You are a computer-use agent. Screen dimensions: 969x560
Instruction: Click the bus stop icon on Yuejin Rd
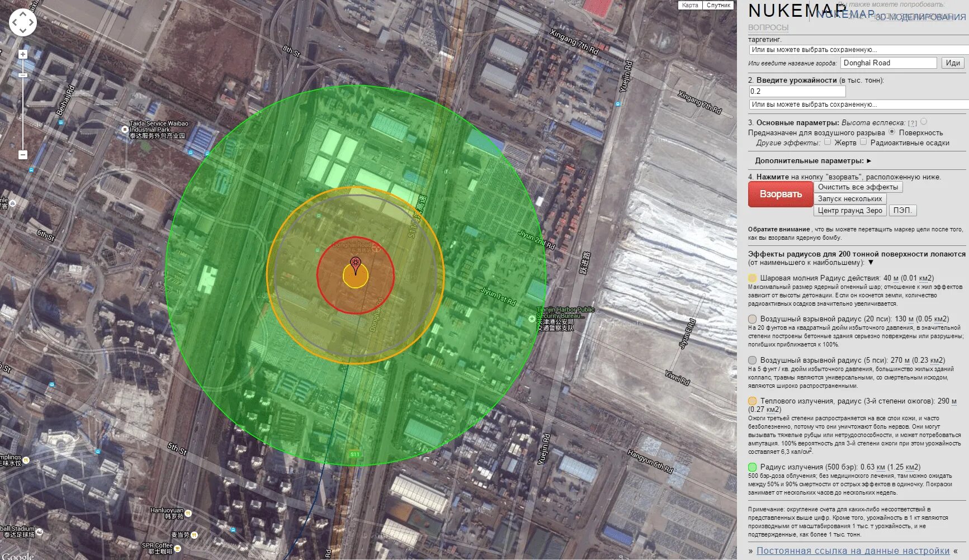pos(618,103)
